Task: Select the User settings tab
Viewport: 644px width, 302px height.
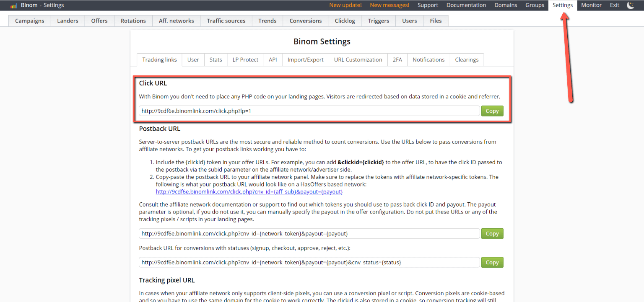Action: coord(193,60)
